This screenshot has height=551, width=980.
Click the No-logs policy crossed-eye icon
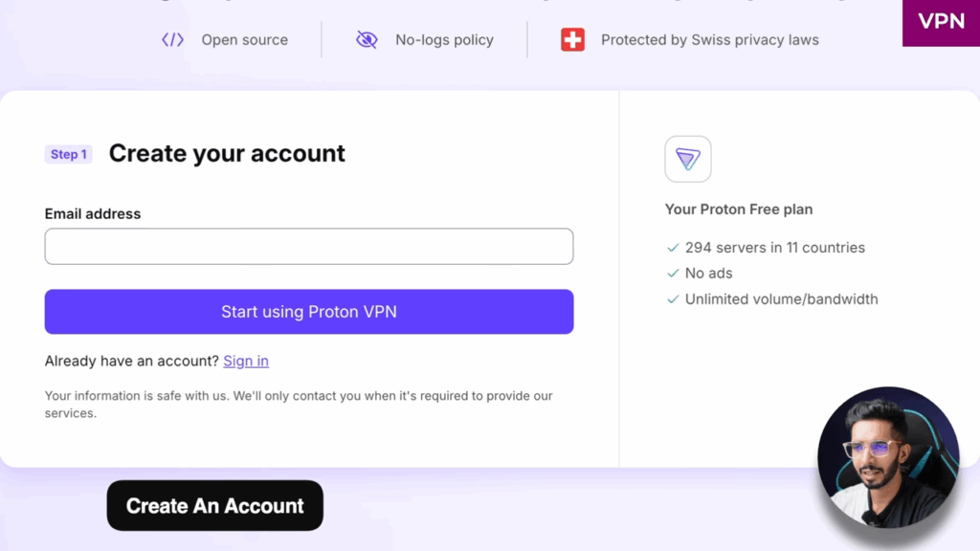point(367,40)
